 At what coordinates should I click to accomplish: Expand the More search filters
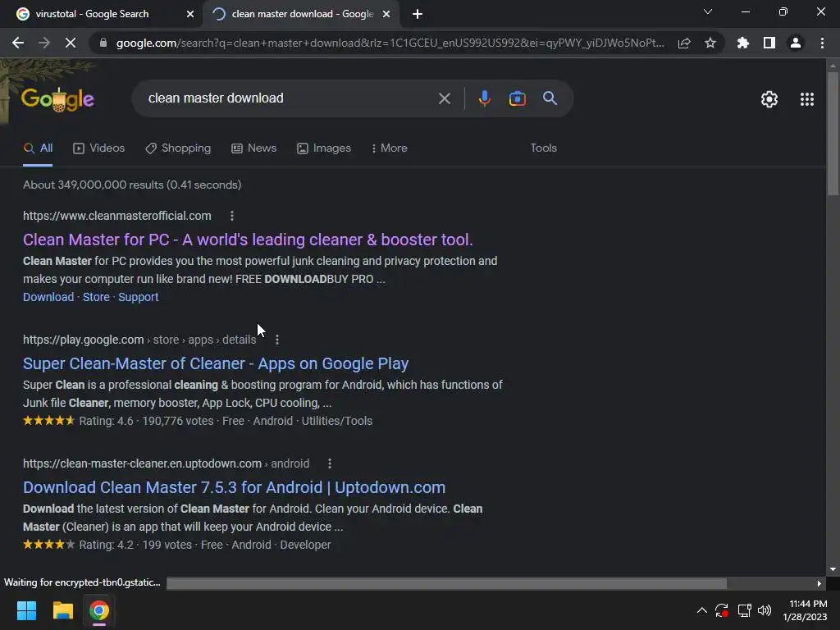coord(389,148)
